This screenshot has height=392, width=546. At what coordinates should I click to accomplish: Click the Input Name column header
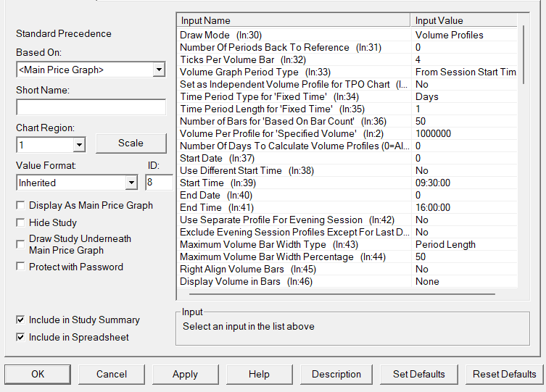[x=293, y=21]
